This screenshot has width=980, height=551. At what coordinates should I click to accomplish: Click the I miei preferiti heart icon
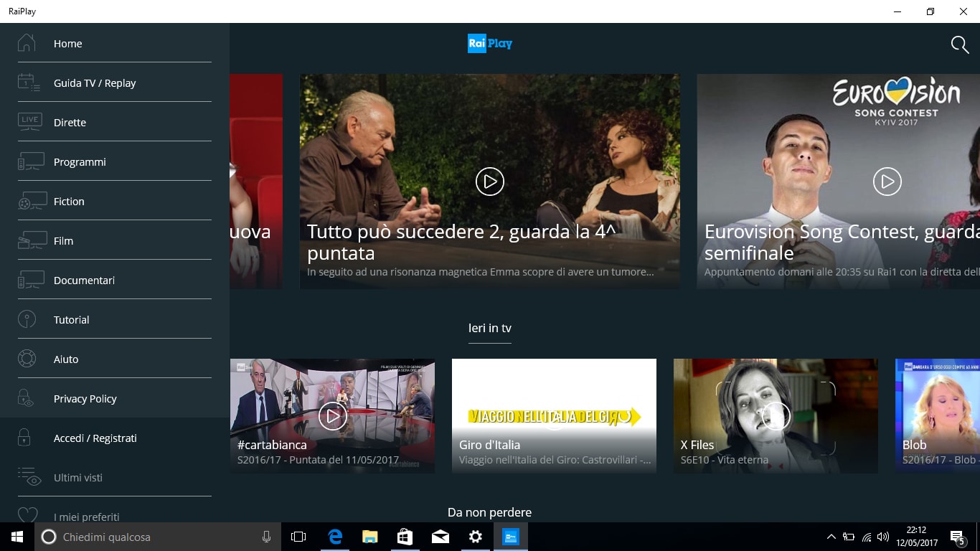pyautogui.click(x=27, y=516)
